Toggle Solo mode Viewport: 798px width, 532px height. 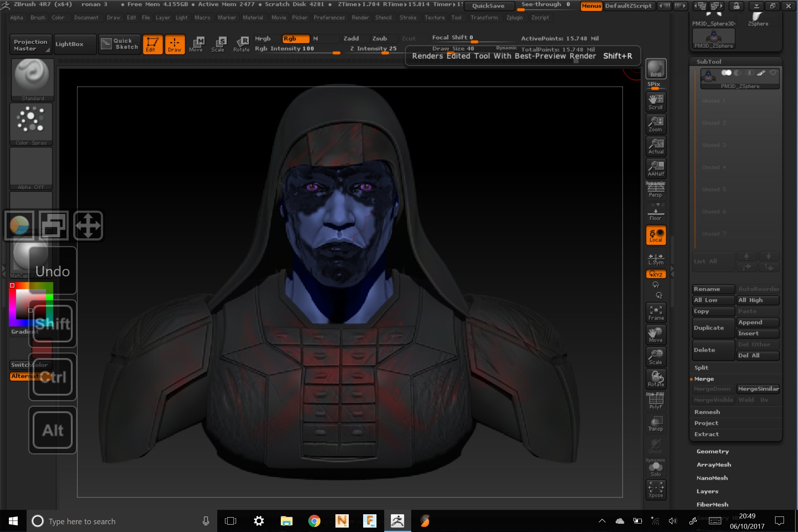[656, 468]
